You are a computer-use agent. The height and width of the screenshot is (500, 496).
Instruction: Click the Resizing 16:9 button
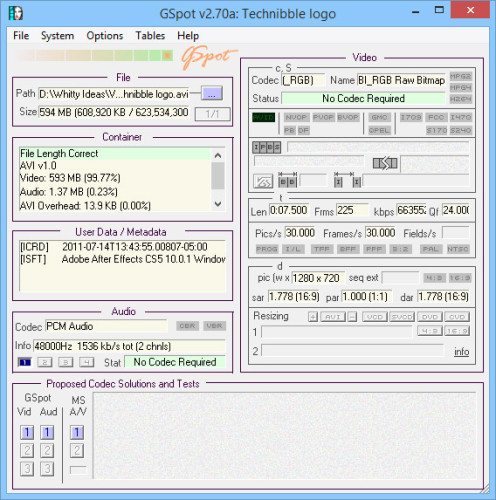(457, 331)
